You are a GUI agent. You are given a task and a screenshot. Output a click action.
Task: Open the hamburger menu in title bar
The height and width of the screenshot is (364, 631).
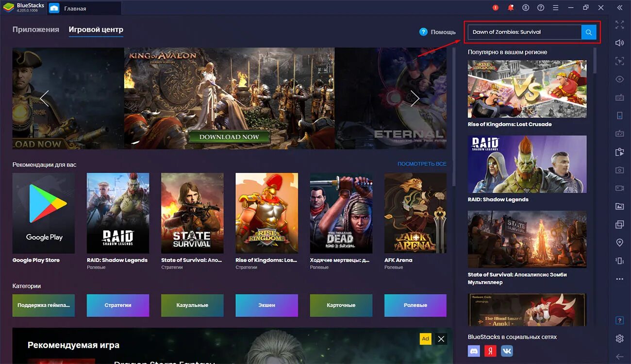(x=556, y=8)
